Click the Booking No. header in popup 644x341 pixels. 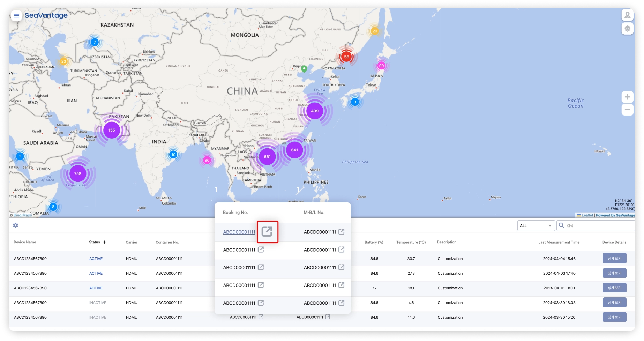click(x=235, y=213)
